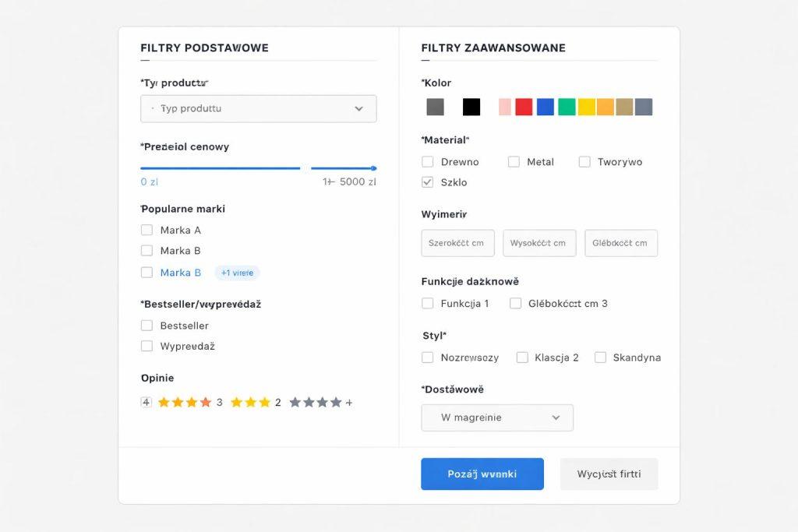Click the blue show results button
Viewport: 798px width, 532px height.
tap(482, 474)
